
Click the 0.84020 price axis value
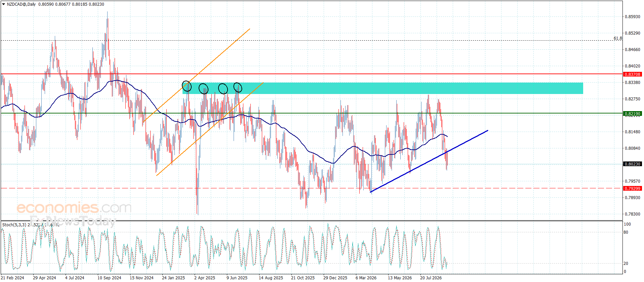(x=632, y=66)
